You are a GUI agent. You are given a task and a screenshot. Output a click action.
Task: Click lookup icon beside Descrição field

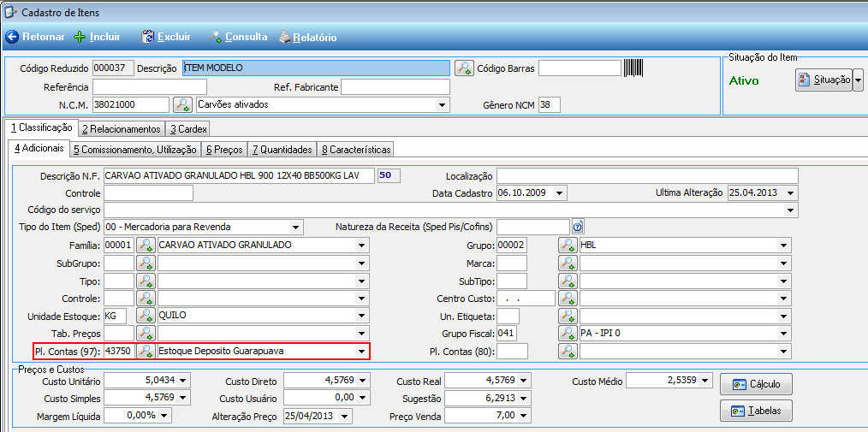(464, 68)
